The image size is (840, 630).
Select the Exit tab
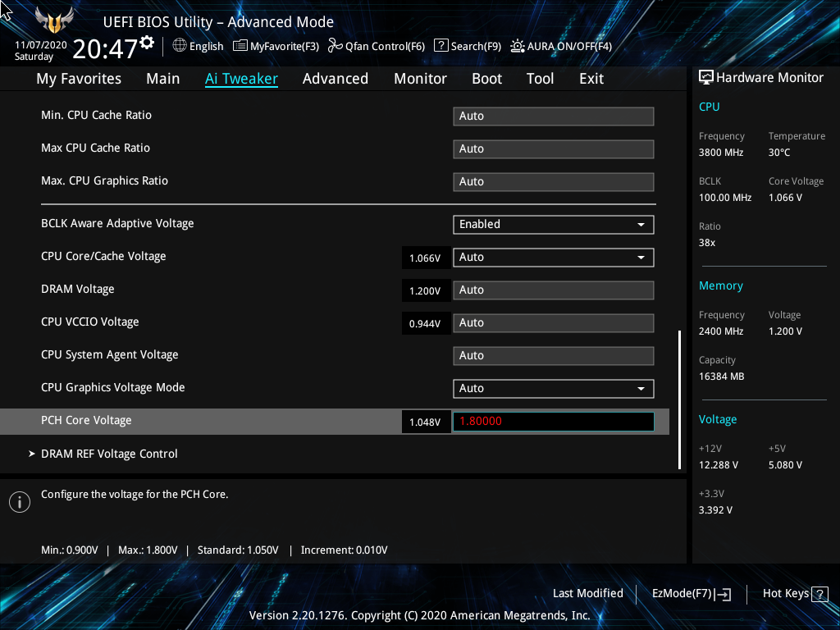tap(591, 79)
